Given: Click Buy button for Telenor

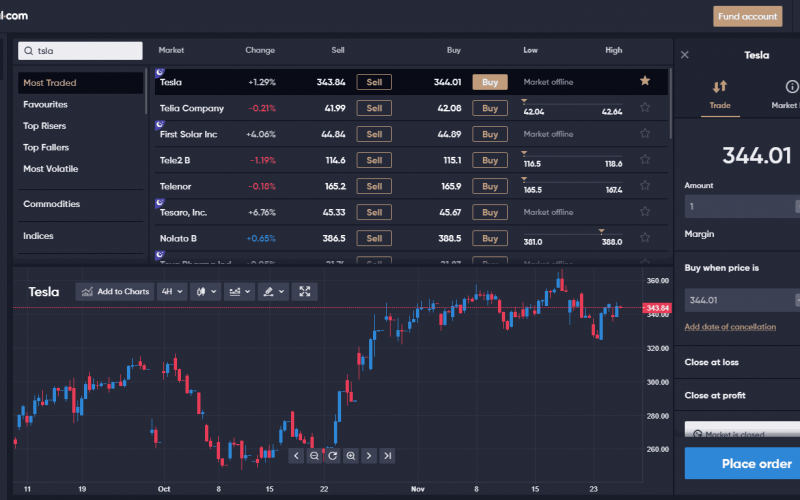Looking at the screenshot, I should click(490, 186).
